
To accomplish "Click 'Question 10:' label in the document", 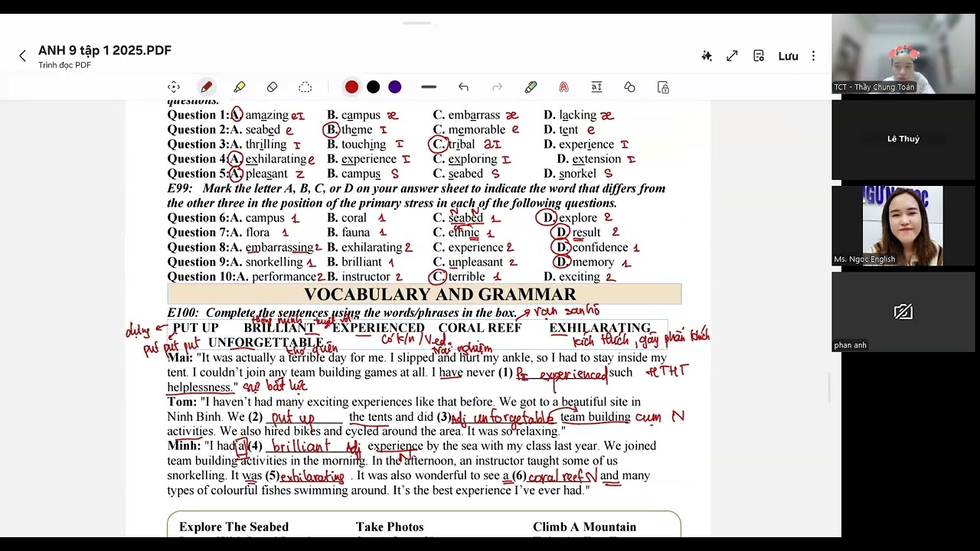I will pos(201,277).
